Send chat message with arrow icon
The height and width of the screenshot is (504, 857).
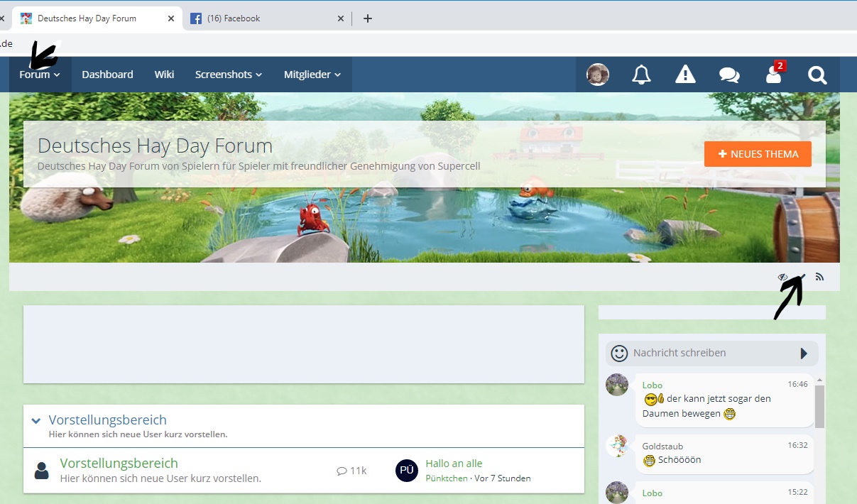point(804,353)
